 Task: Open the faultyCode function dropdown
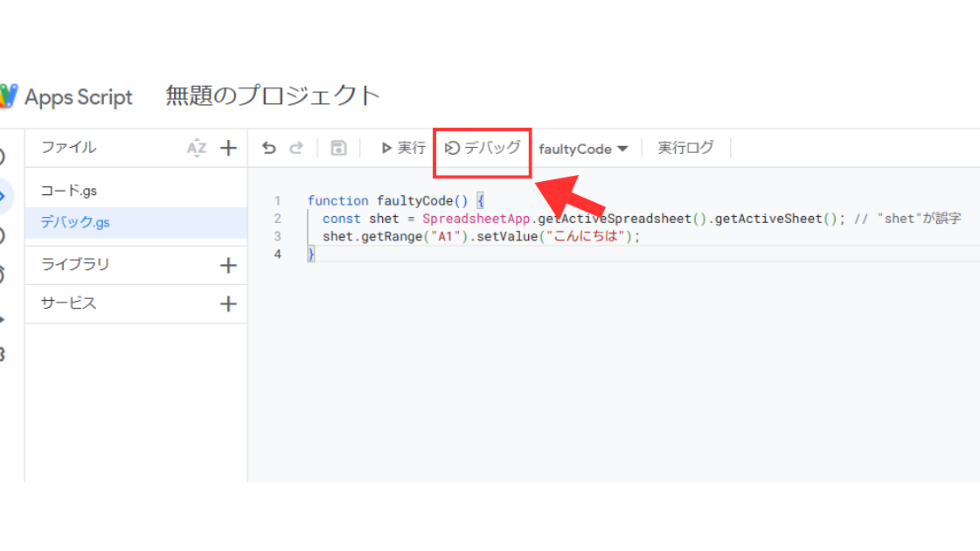pyautogui.click(x=583, y=149)
